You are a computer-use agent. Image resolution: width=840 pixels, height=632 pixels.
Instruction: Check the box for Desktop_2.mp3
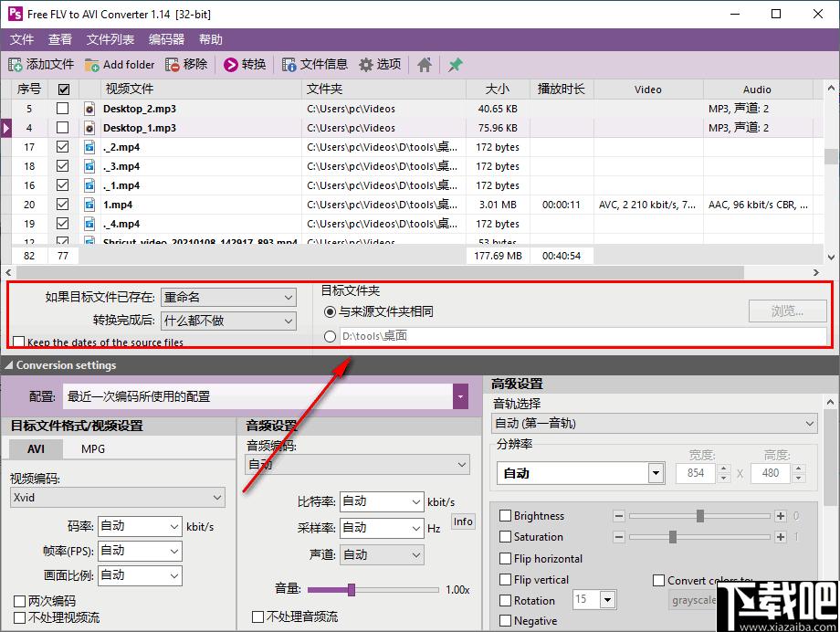tap(63, 109)
